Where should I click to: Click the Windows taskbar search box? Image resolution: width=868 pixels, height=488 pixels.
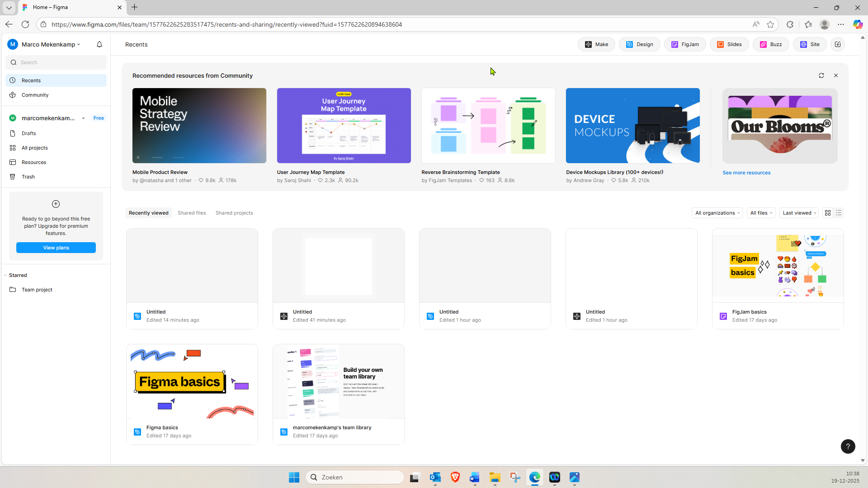point(355,477)
